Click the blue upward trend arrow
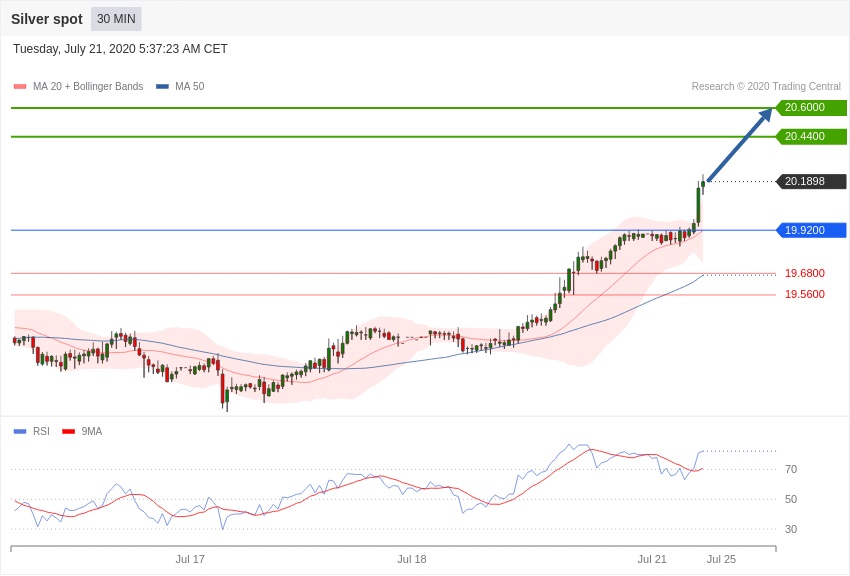 [739, 146]
